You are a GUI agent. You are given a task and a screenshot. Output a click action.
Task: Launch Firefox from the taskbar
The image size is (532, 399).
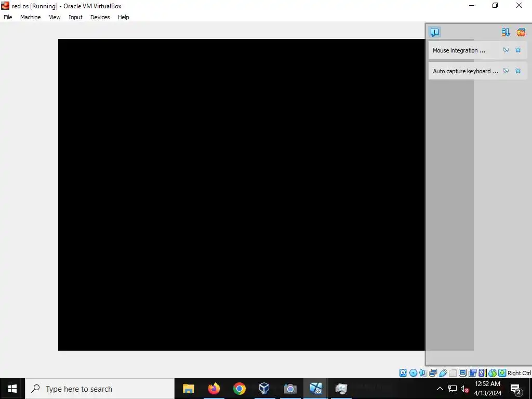[214, 389]
